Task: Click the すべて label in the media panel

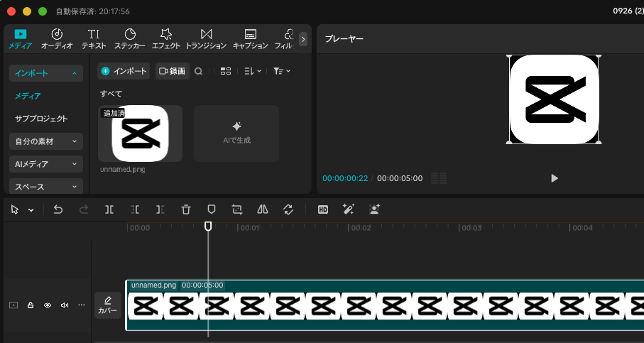Action: tap(111, 94)
